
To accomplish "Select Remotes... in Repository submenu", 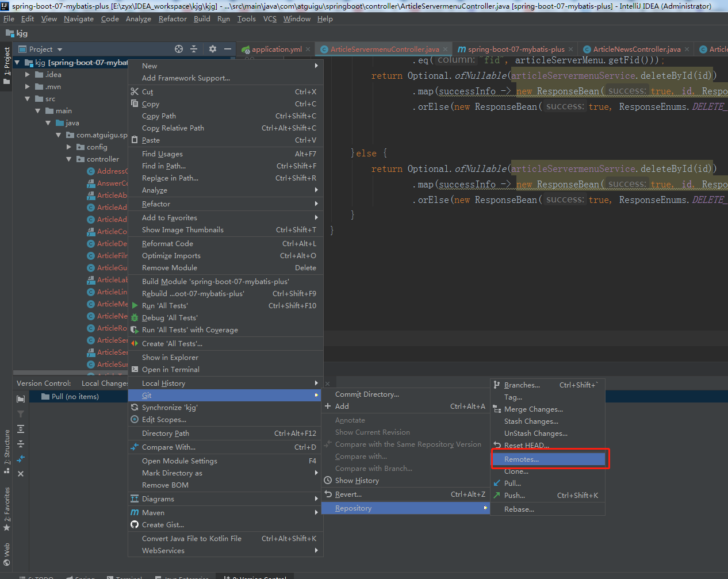I will 548,459.
